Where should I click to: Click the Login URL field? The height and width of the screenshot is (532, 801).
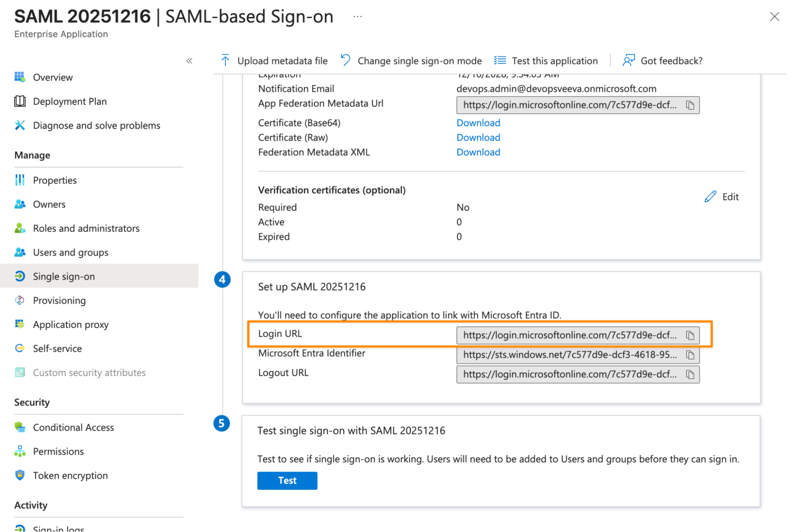coord(578,335)
